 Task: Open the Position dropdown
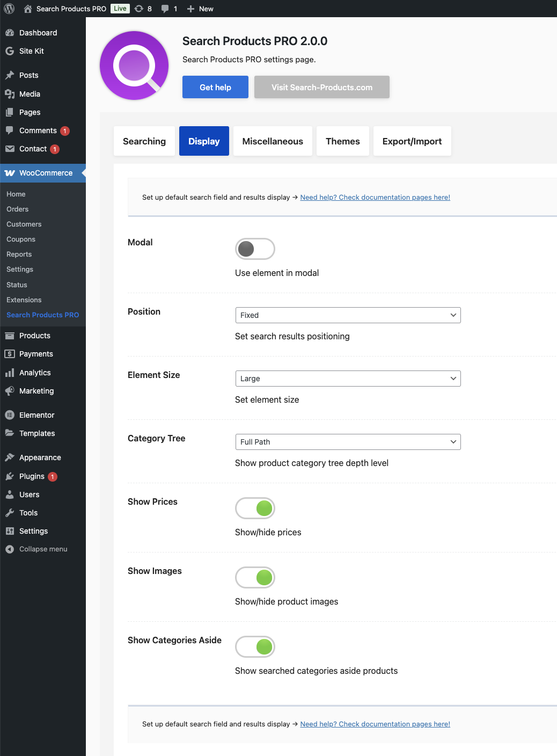coord(348,315)
